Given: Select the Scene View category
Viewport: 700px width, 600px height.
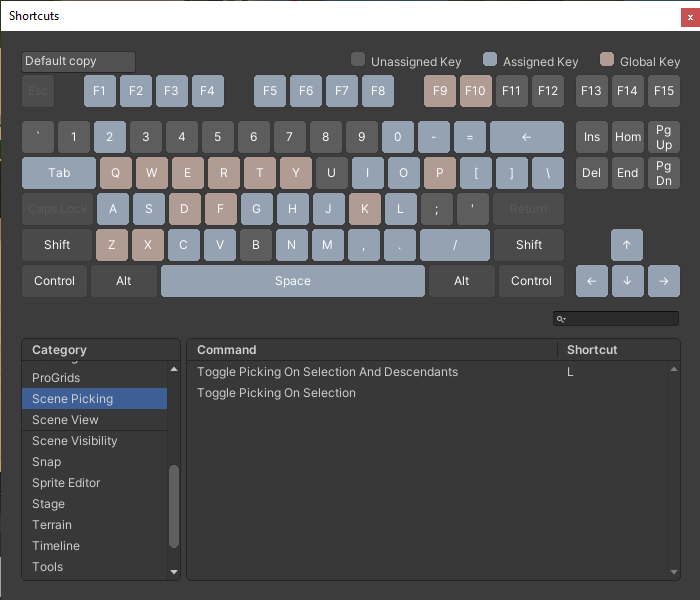Looking at the screenshot, I should tap(65, 420).
